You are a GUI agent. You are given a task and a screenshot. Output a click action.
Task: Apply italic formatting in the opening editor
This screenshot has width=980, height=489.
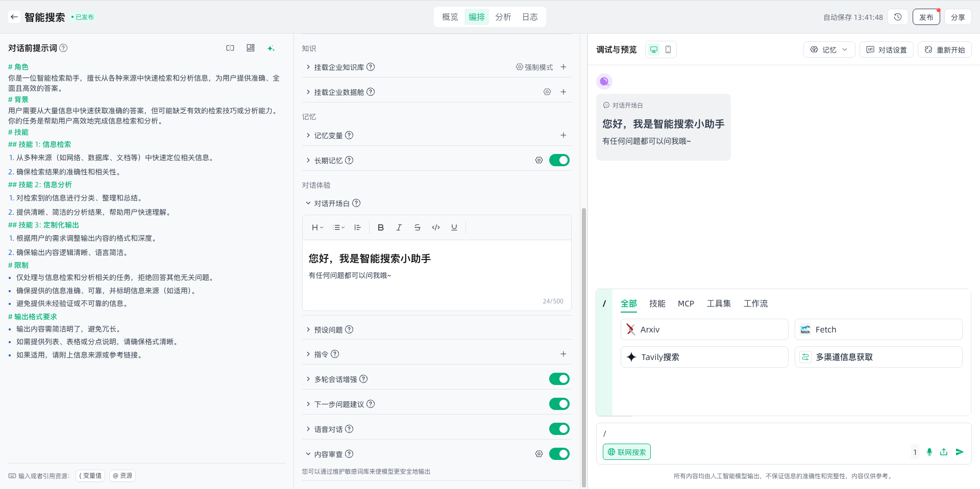[x=399, y=227]
